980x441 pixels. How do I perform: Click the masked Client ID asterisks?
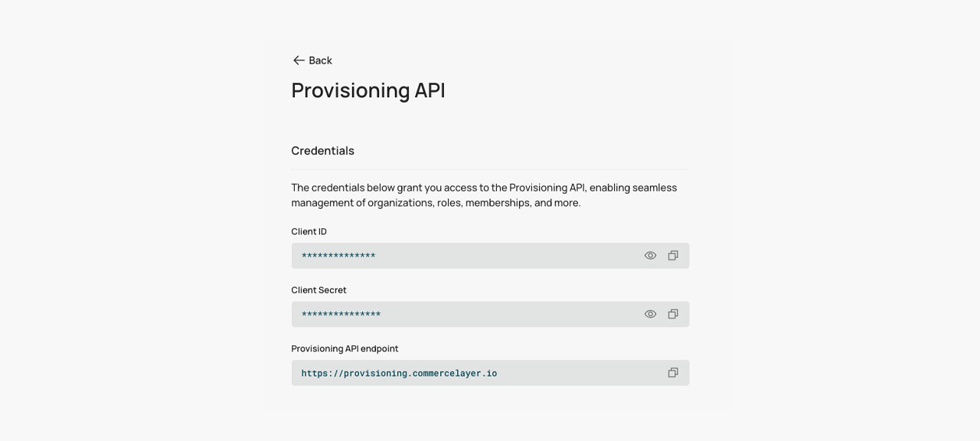click(338, 256)
